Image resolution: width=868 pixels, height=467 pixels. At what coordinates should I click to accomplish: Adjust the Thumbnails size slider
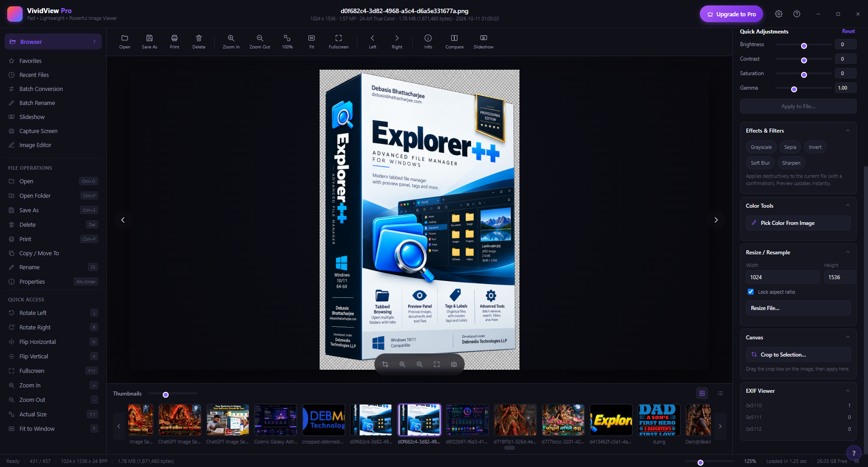pyautogui.click(x=165, y=395)
